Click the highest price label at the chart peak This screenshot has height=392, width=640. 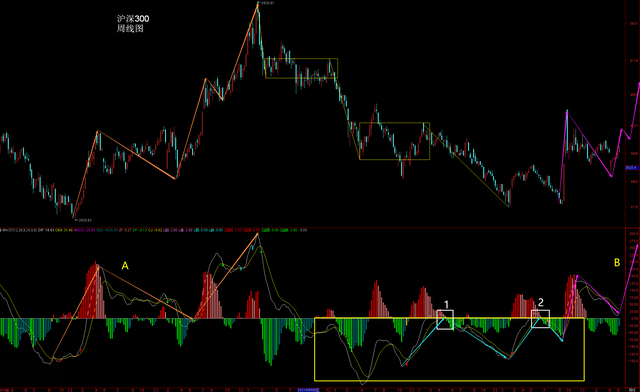pos(267,3)
